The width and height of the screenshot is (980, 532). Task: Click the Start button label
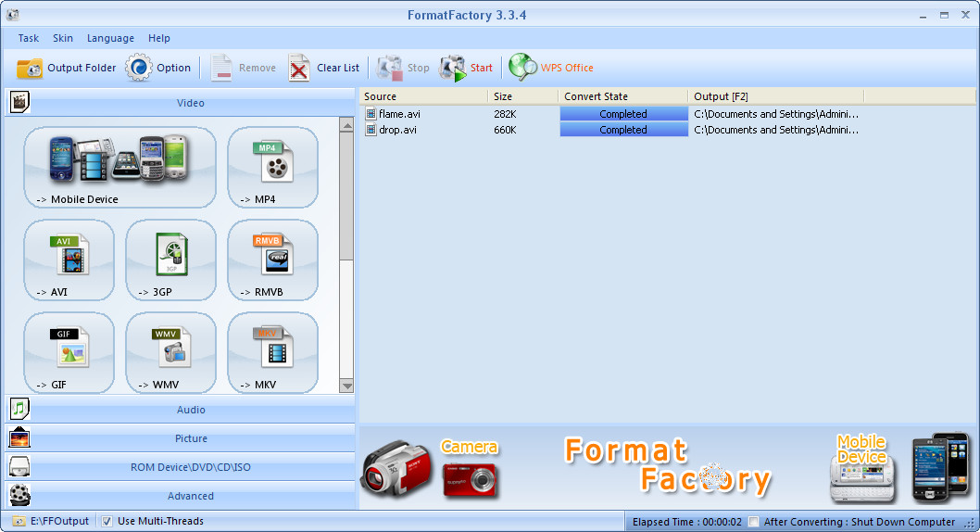coord(482,68)
